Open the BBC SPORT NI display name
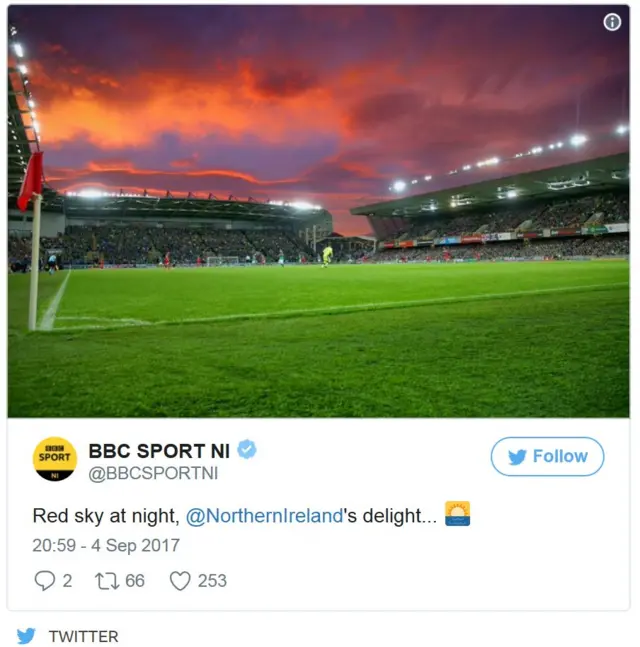This screenshot has height=647, width=640. point(159,451)
